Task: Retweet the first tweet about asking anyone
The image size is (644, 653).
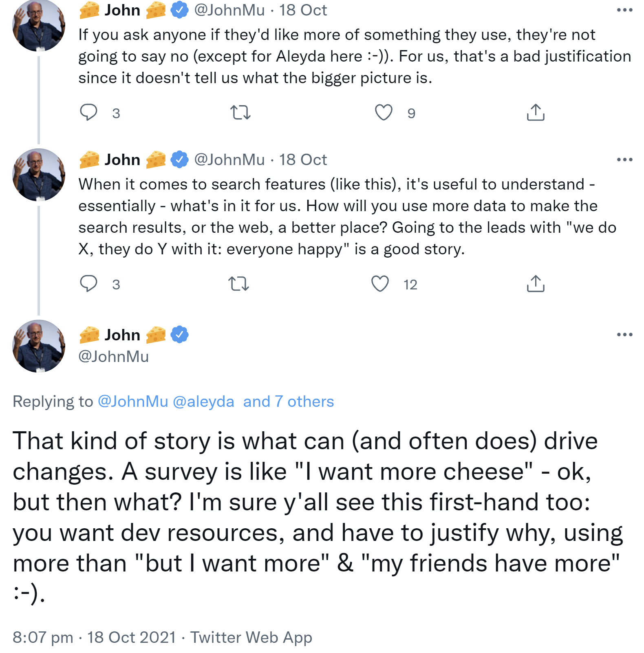Action: coord(240,113)
